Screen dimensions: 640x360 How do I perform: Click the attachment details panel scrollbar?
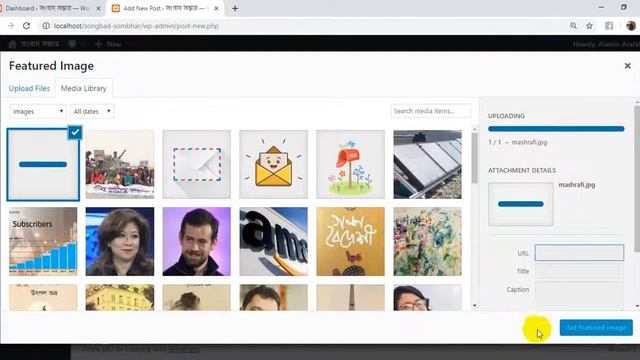tap(637, 180)
